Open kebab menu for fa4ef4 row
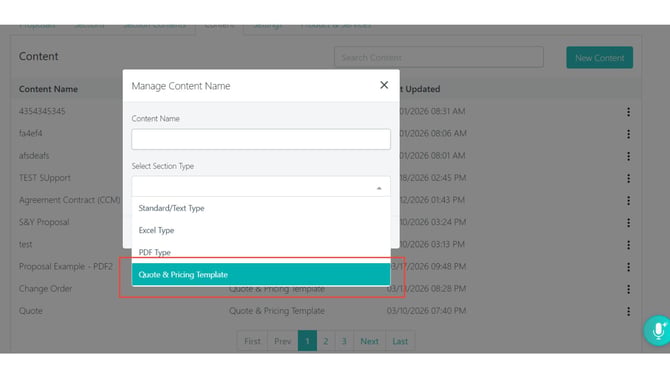The height and width of the screenshot is (376, 670). (x=628, y=134)
